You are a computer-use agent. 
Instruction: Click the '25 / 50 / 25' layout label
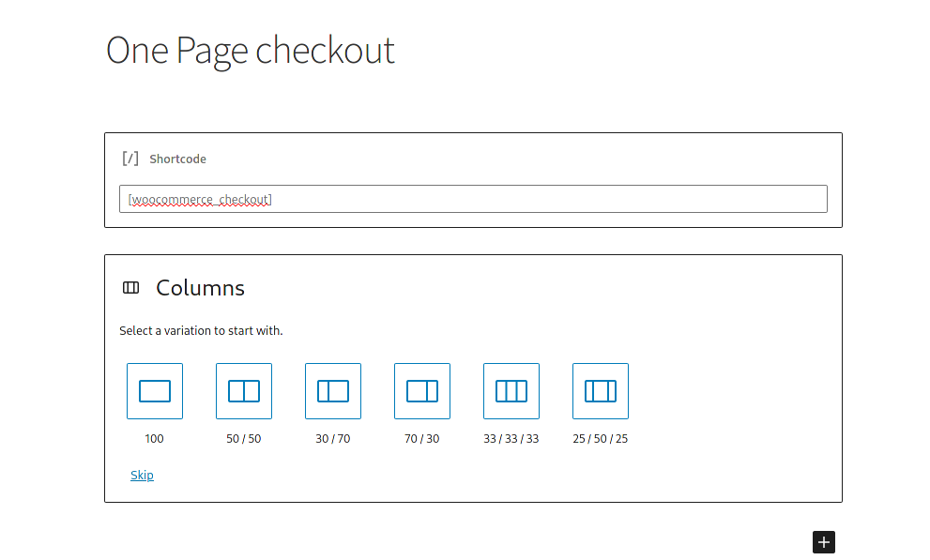pos(601,438)
